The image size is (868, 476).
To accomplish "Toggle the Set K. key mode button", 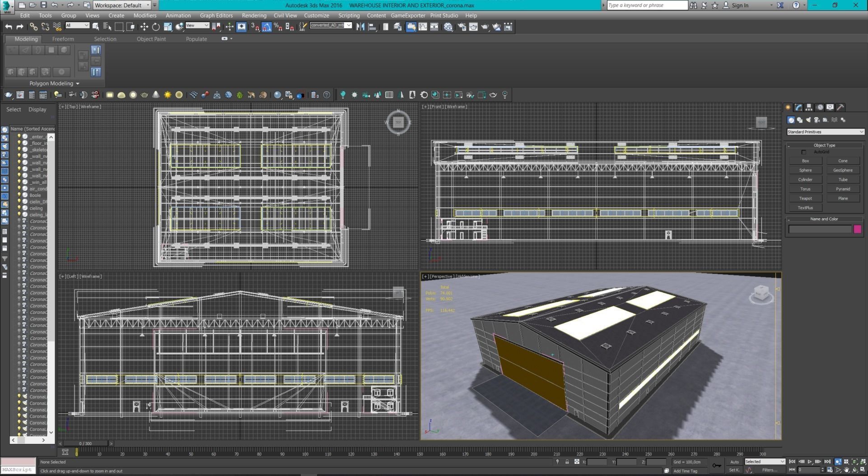I will click(x=734, y=470).
